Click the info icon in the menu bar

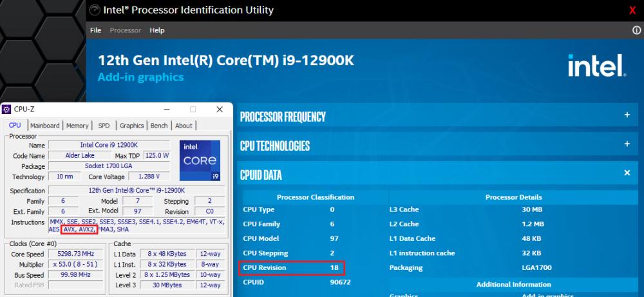(x=636, y=30)
